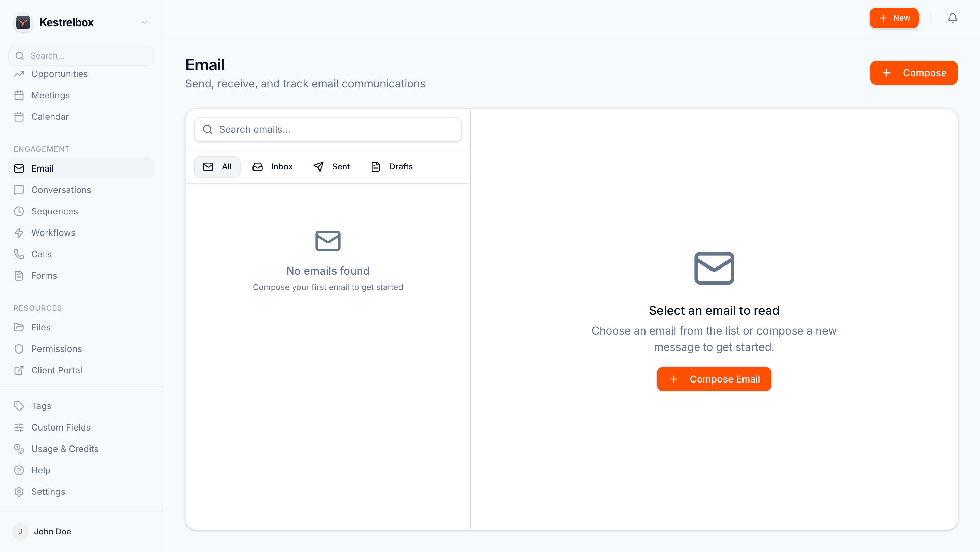This screenshot has width=980, height=552.
Task: Click the Search emails input field
Action: tap(328, 129)
